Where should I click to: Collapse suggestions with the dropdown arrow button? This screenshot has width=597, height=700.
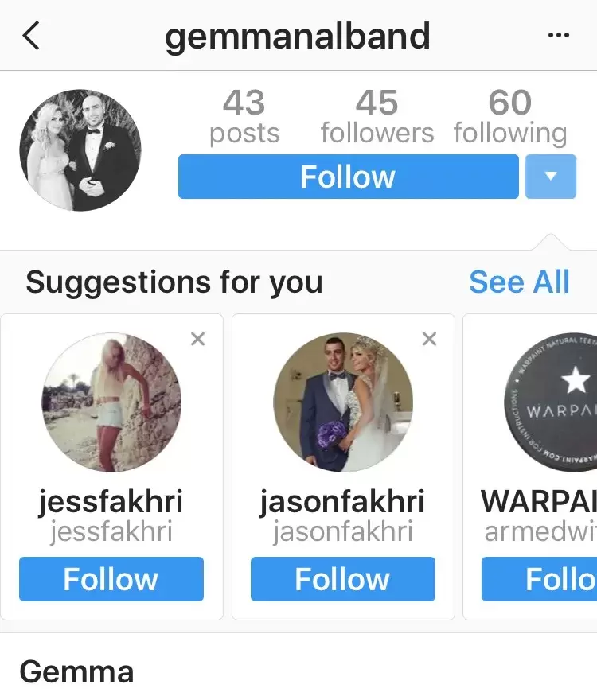pos(551,177)
